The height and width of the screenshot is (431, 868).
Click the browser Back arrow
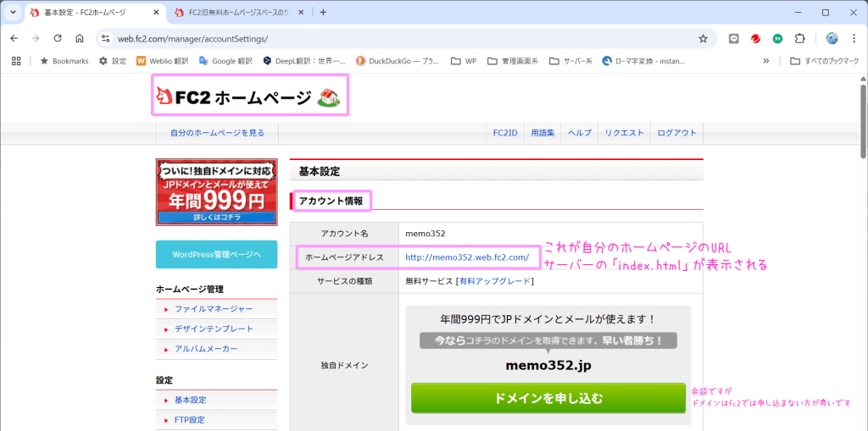click(14, 39)
